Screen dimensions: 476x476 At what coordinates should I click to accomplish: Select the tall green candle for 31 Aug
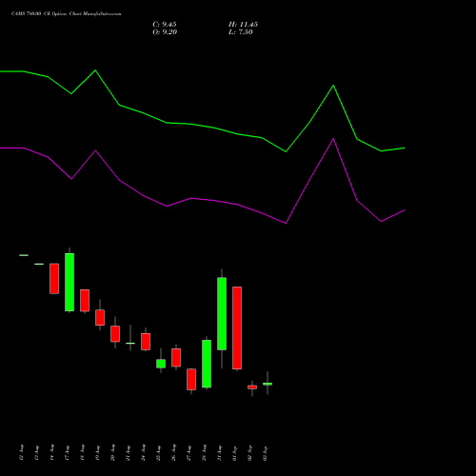pos(222,313)
